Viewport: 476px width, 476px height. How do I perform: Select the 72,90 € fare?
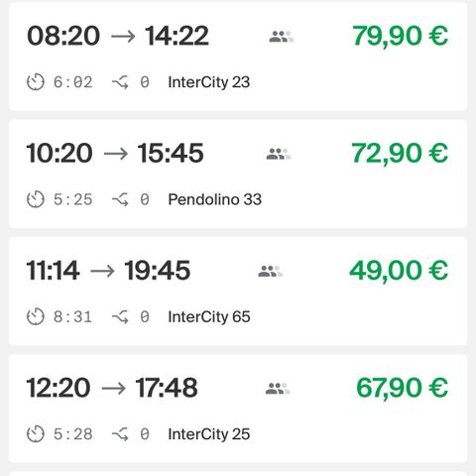[400, 153]
